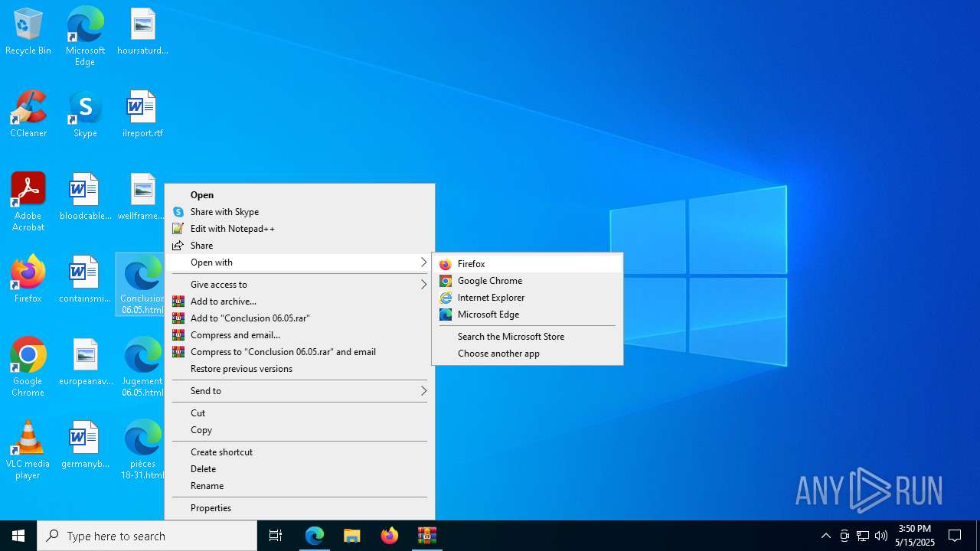Click the Windows Start button

pos(18,536)
